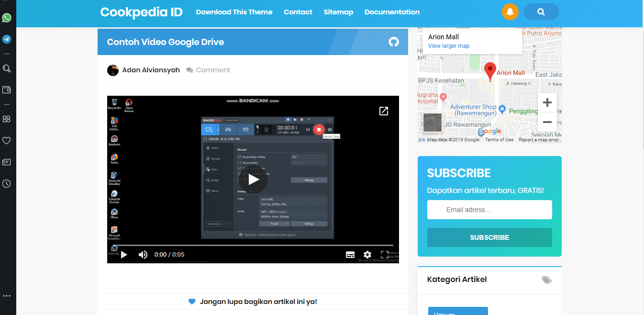Click the hospital marker on map
The width and height of the screenshot is (644, 315).
click(443, 97)
